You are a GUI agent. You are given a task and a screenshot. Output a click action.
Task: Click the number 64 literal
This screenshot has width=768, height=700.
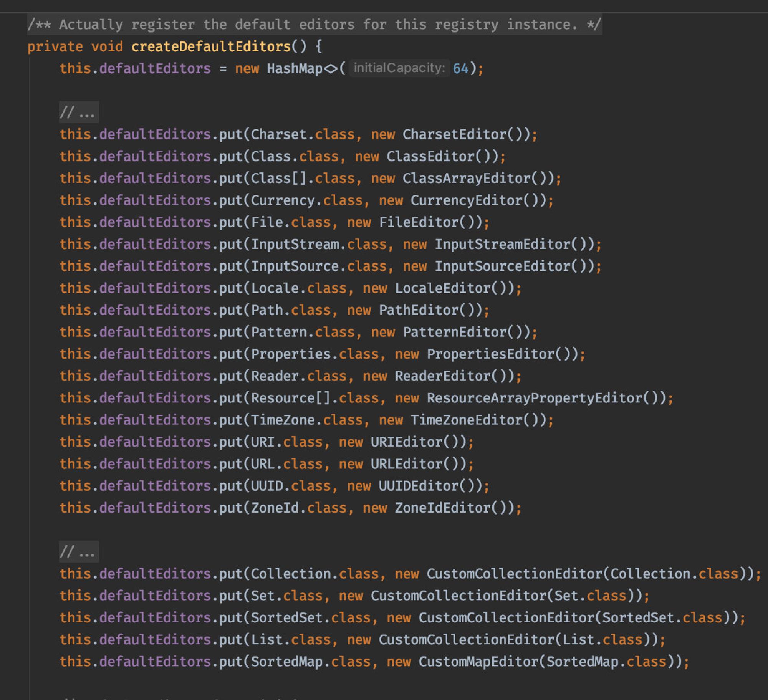click(x=460, y=69)
